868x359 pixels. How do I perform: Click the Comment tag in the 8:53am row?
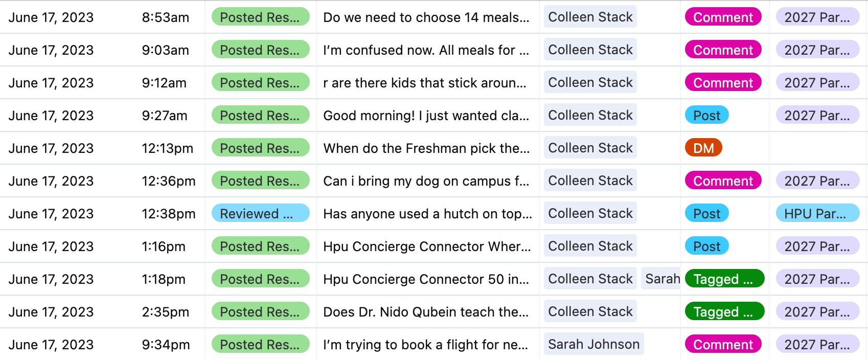coord(723,17)
